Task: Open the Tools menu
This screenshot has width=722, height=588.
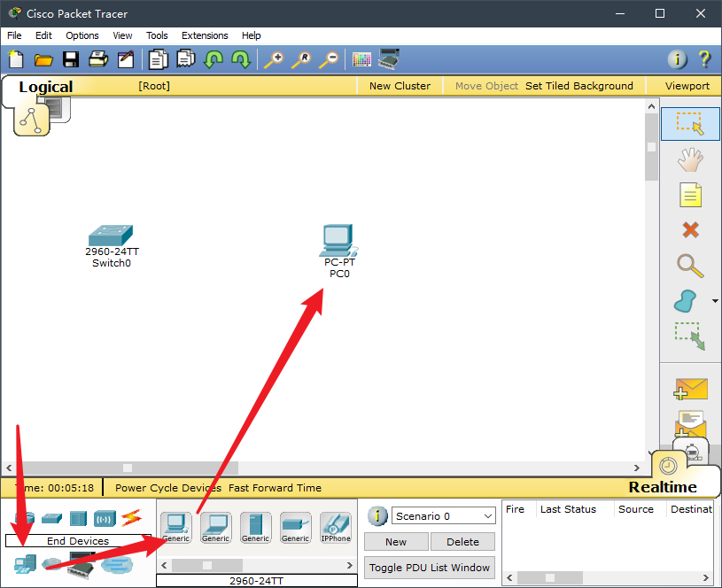Action: (157, 35)
